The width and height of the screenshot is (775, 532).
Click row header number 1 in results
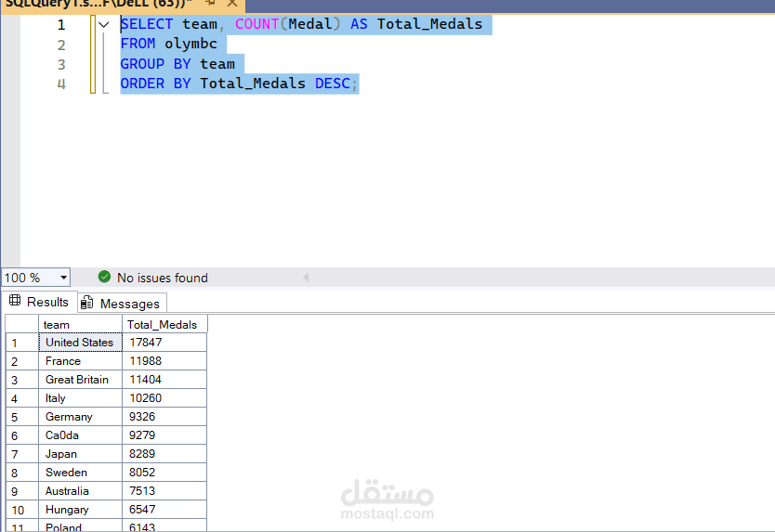tap(22, 343)
